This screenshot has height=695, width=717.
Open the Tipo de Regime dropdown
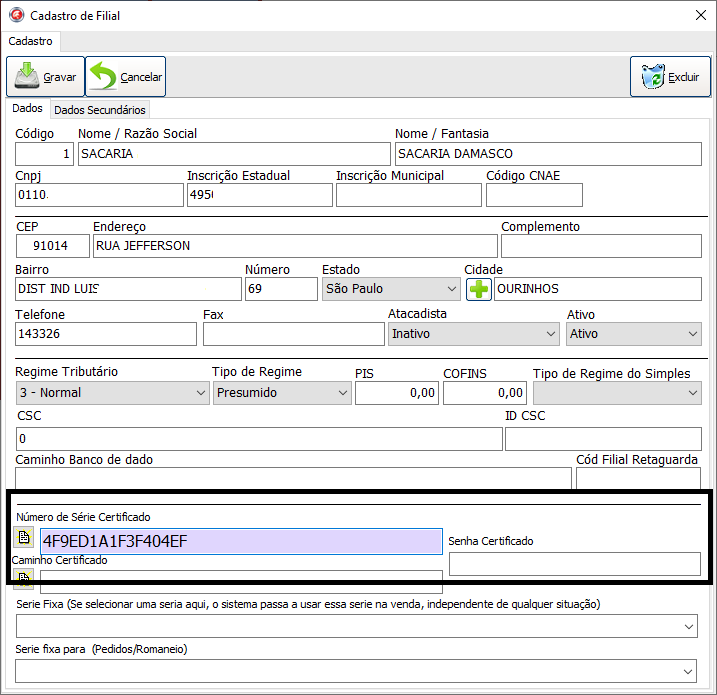click(281, 393)
